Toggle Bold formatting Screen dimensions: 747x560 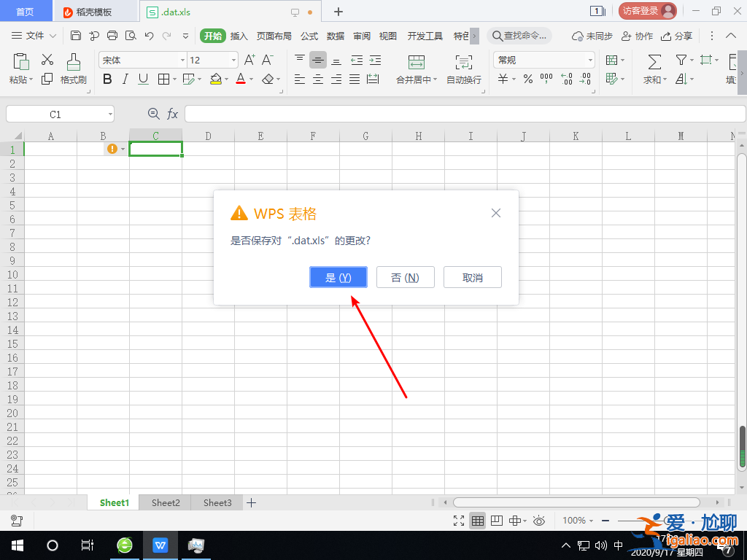point(107,79)
